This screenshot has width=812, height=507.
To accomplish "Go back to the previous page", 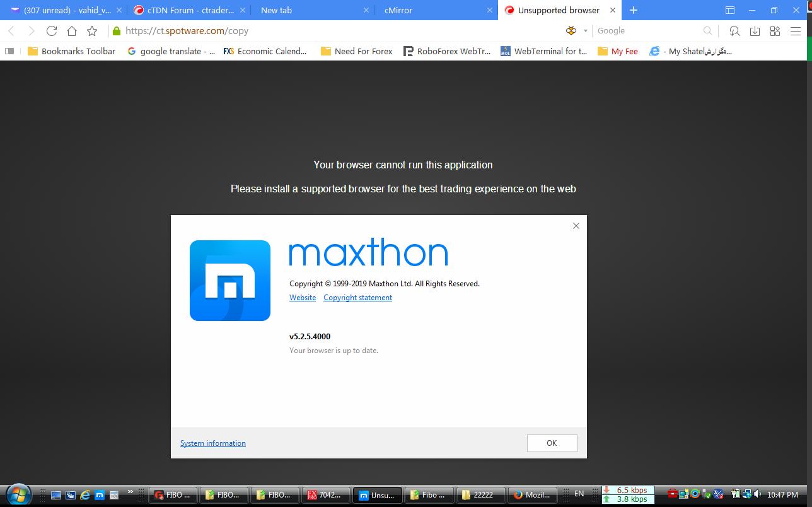I will tap(11, 31).
